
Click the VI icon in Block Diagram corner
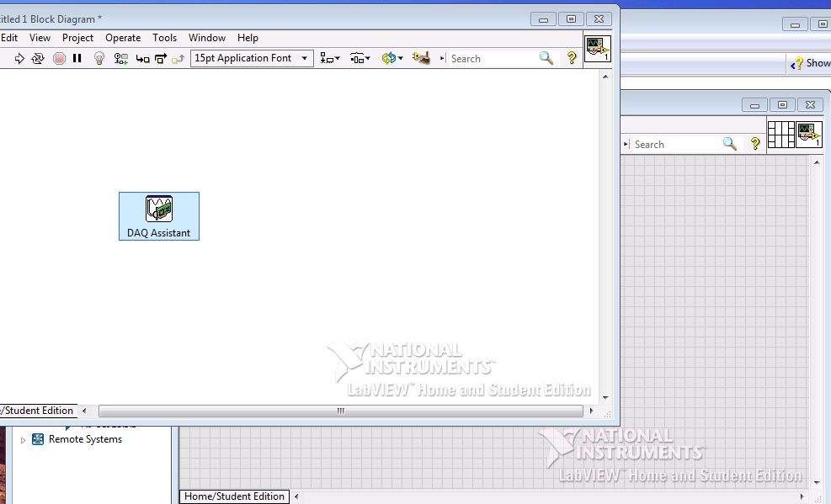[597, 49]
